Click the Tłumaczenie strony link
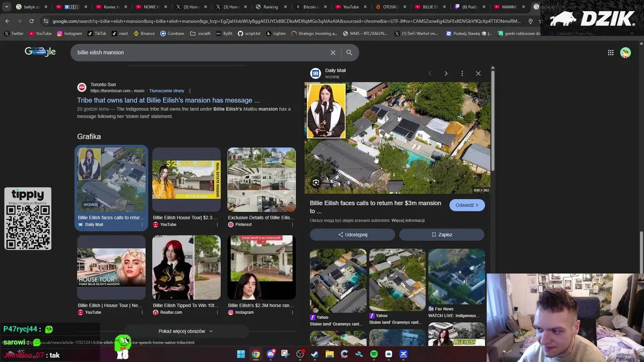 pos(167,91)
